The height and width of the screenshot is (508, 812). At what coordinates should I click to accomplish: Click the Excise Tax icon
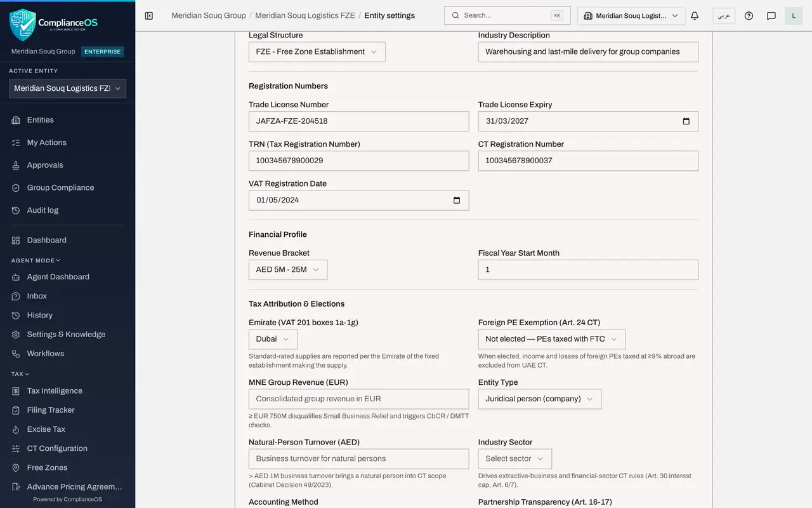pyautogui.click(x=16, y=429)
